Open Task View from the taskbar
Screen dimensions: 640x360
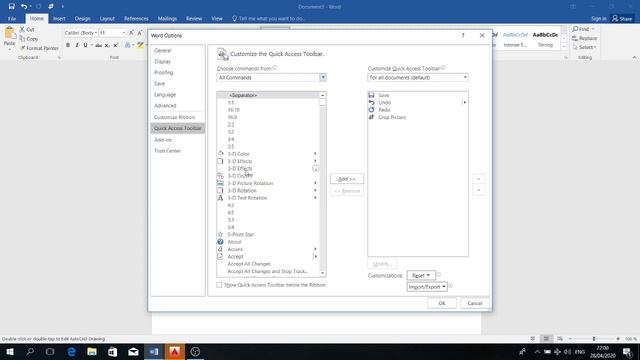tap(50, 351)
